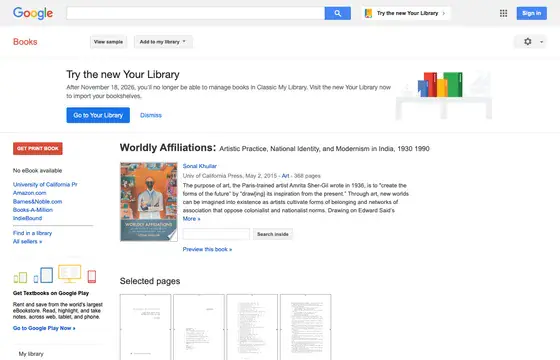The image size is (560, 360).
Task: Open the Google apps grid
Action: [x=503, y=13]
